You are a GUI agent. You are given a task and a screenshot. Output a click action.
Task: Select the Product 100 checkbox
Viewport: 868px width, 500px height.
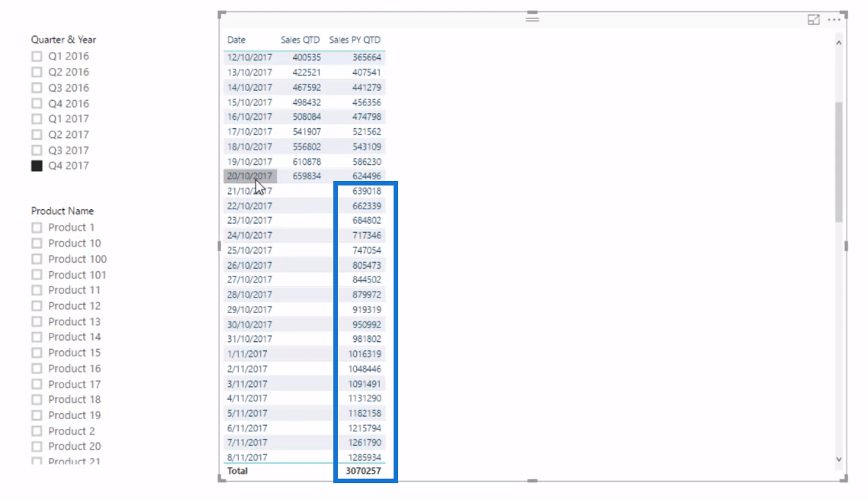pos(37,259)
